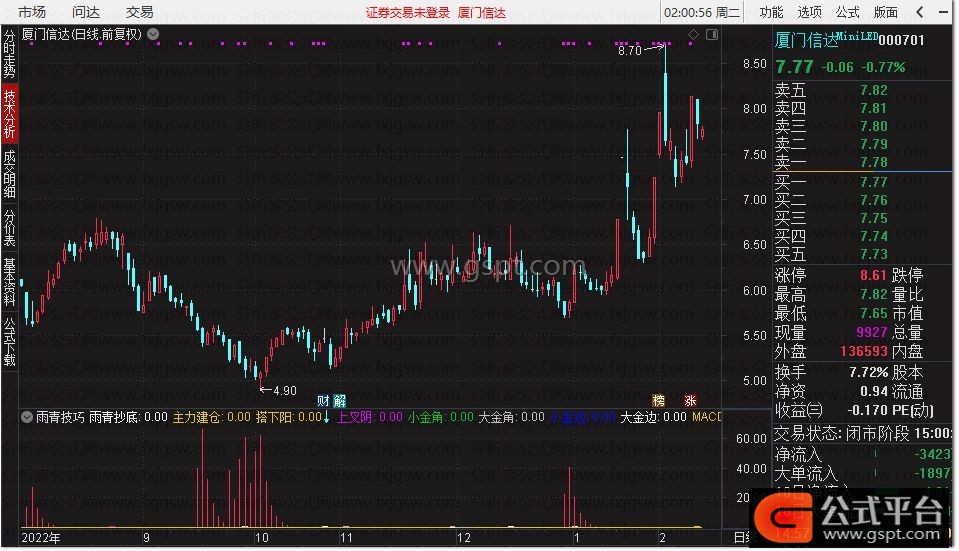Click the 涨 marker below the chart

click(x=691, y=401)
